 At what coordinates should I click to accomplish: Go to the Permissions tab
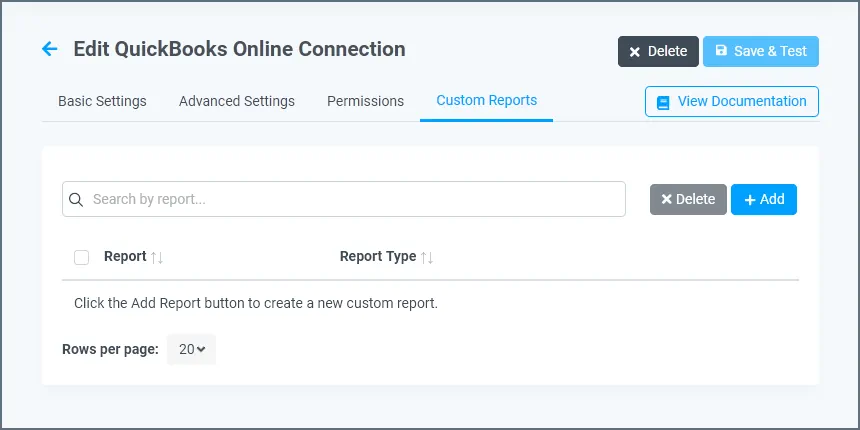tap(365, 101)
